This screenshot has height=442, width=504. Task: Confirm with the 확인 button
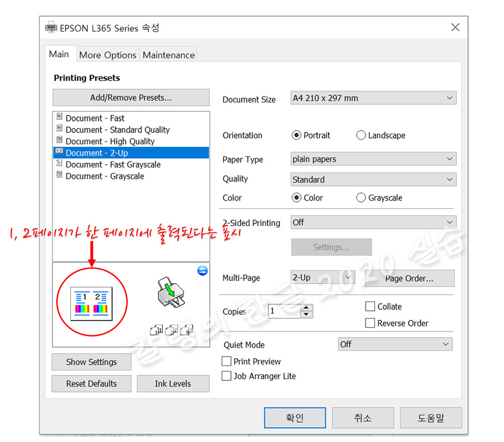(295, 418)
